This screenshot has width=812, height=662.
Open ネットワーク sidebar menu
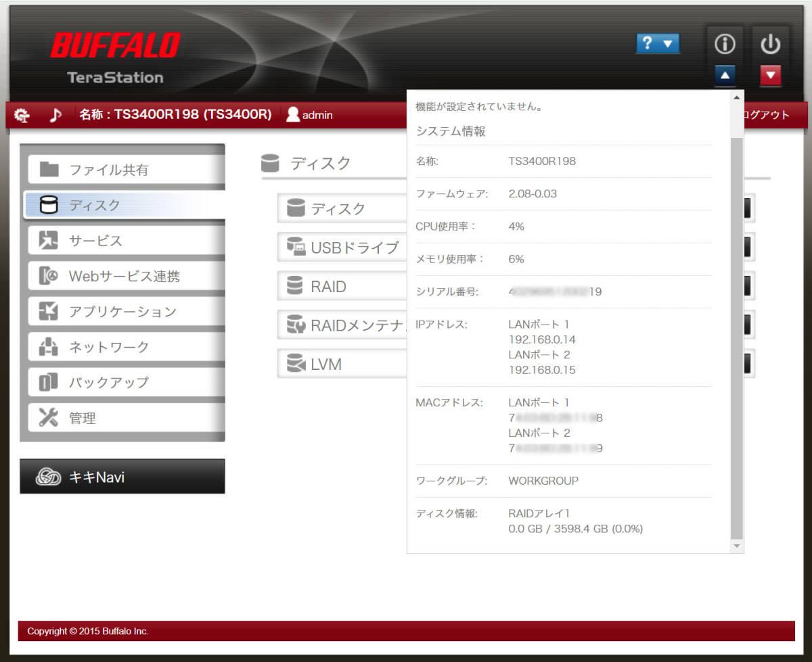127,347
